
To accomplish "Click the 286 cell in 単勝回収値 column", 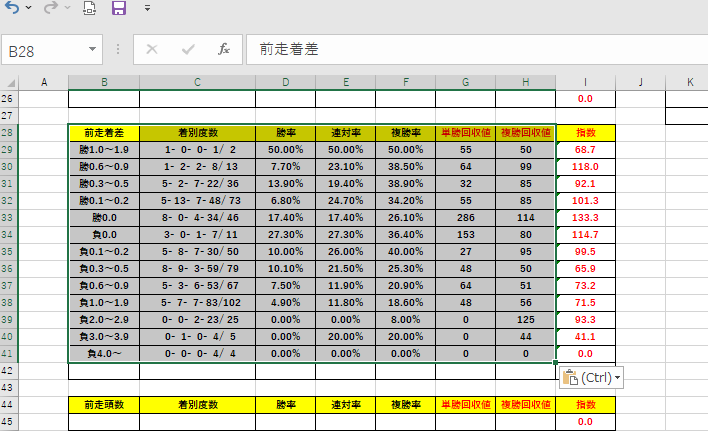I will [466, 218].
